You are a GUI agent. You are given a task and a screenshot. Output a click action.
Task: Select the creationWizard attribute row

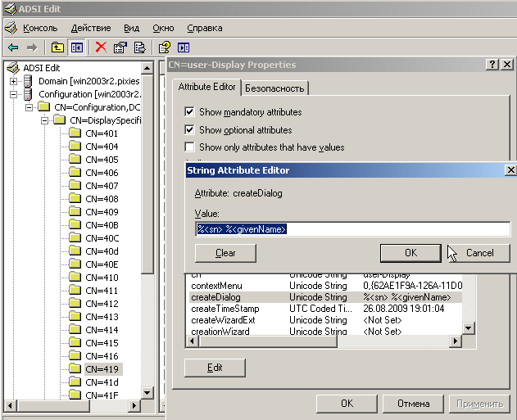(x=326, y=331)
